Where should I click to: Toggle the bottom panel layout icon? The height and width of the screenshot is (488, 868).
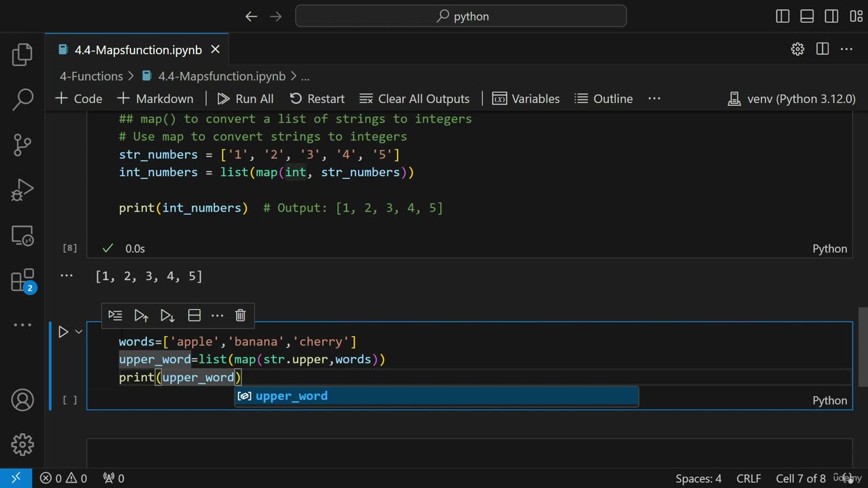click(x=807, y=16)
